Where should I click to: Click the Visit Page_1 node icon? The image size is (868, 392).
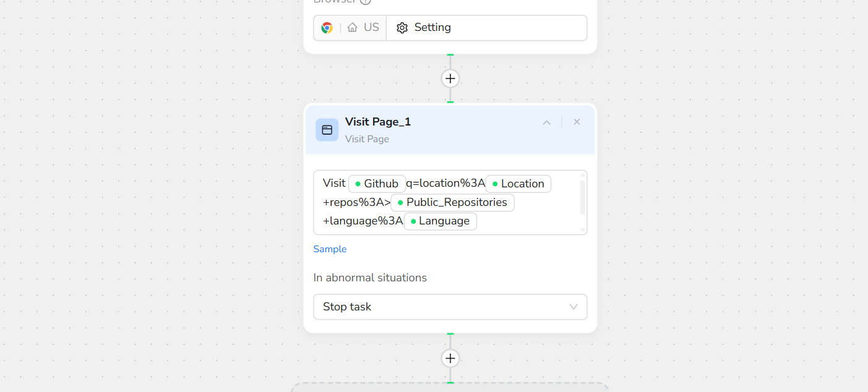(327, 130)
